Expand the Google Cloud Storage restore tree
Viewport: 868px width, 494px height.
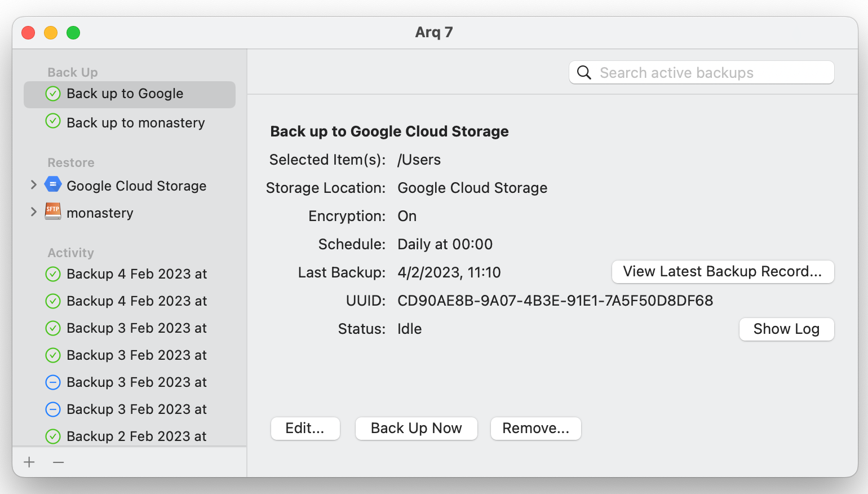34,185
